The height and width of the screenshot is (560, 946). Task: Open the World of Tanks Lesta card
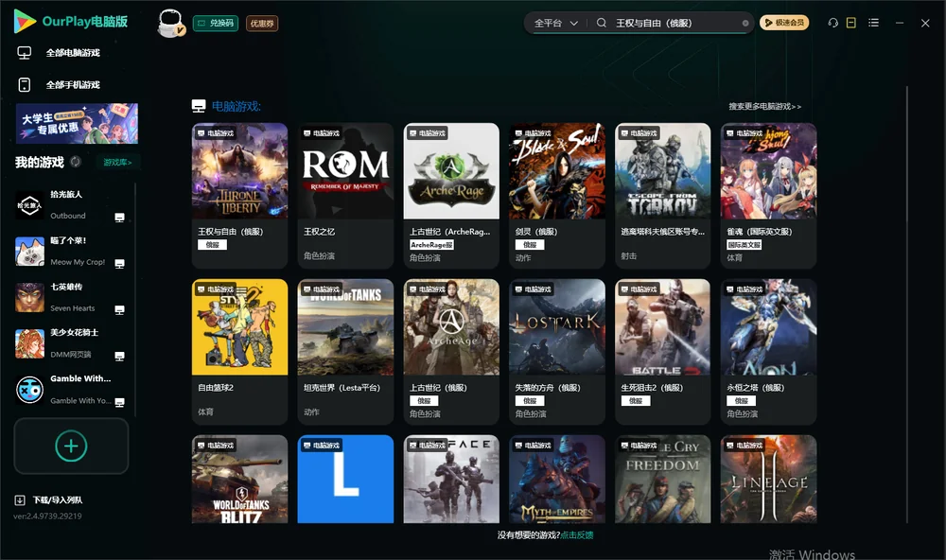click(345, 351)
